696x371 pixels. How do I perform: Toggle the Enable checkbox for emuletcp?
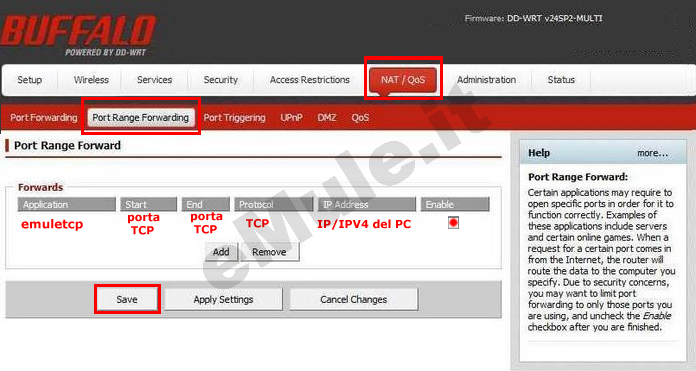coord(453,222)
